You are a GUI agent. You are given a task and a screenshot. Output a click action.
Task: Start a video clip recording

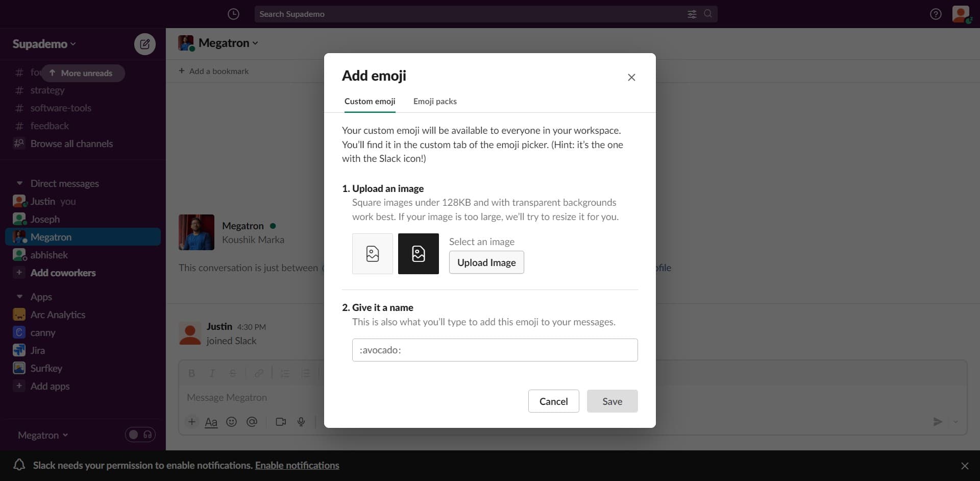pos(281,422)
